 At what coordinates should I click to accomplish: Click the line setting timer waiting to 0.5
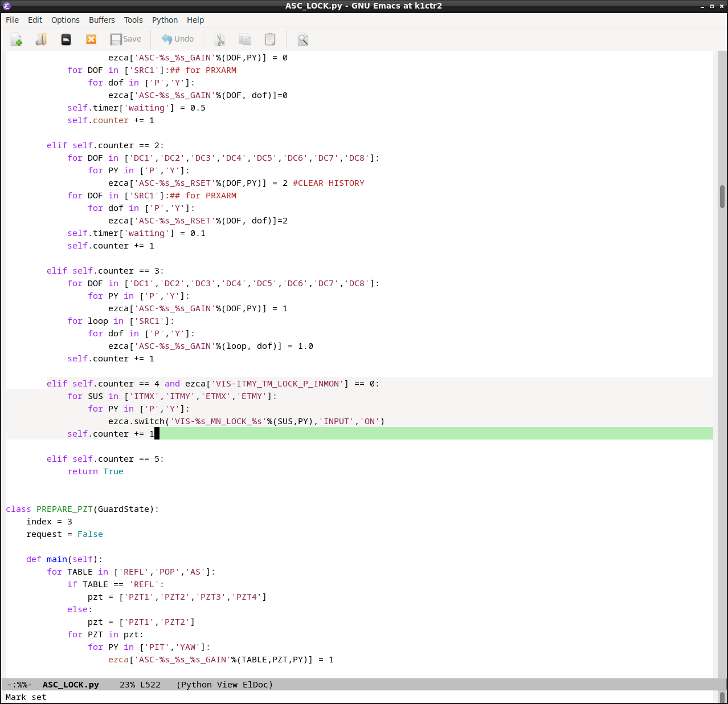(136, 108)
